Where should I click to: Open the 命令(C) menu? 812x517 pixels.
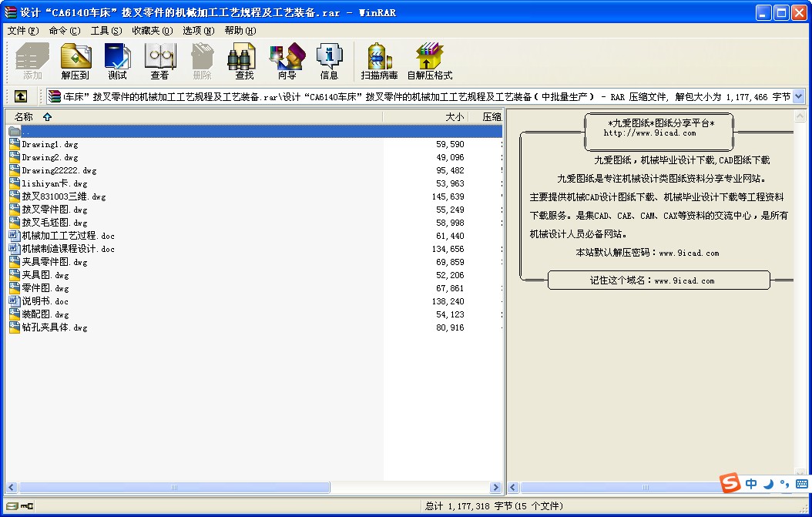[65, 31]
